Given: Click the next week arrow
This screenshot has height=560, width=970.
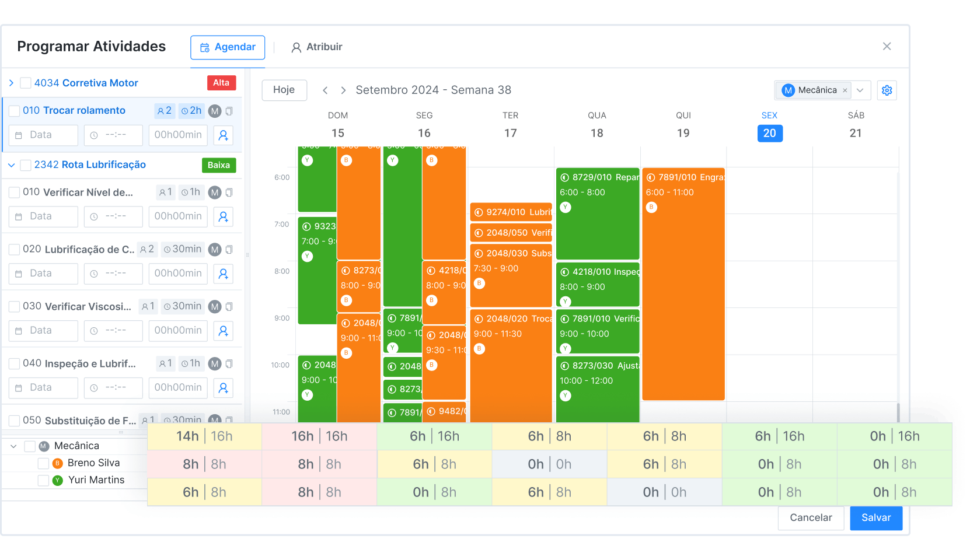Looking at the screenshot, I should click(343, 90).
